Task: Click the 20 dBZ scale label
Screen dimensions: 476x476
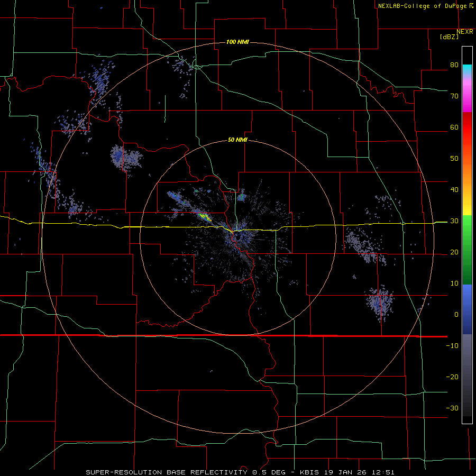Action: tap(454, 252)
